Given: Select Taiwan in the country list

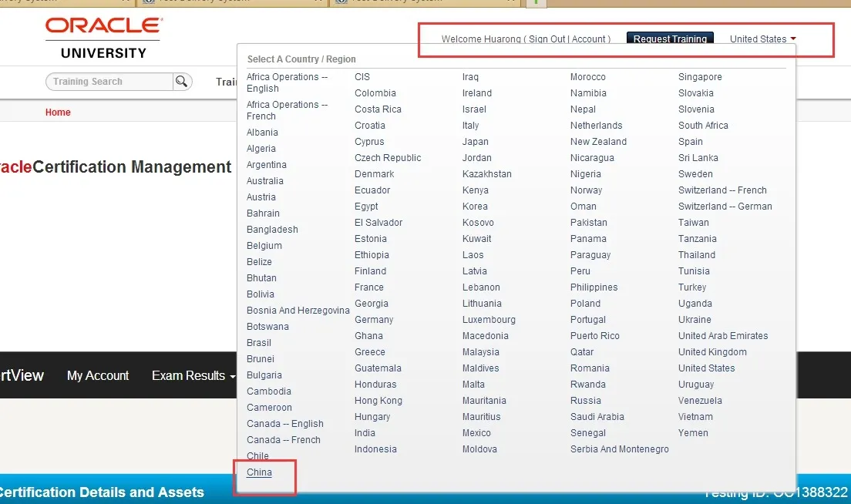Looking at the screenshot, I should (x=694, y=223).
